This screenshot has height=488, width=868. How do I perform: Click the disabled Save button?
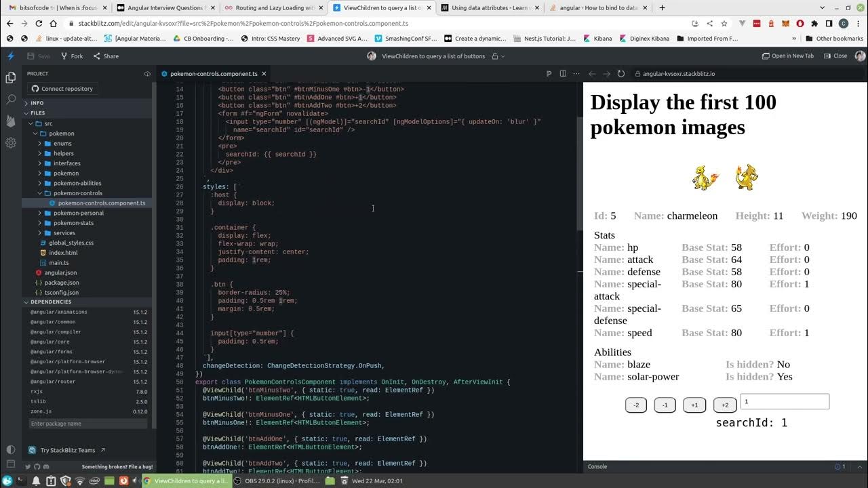(39, 56)
